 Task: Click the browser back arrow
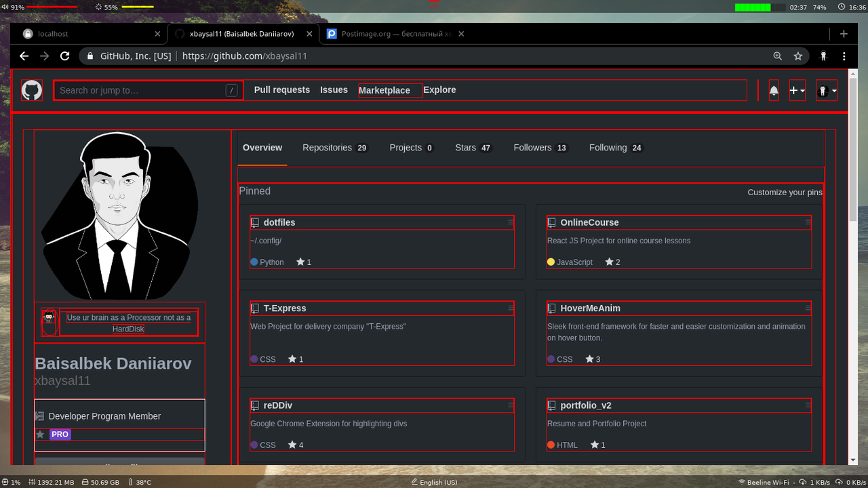point(24,56)
